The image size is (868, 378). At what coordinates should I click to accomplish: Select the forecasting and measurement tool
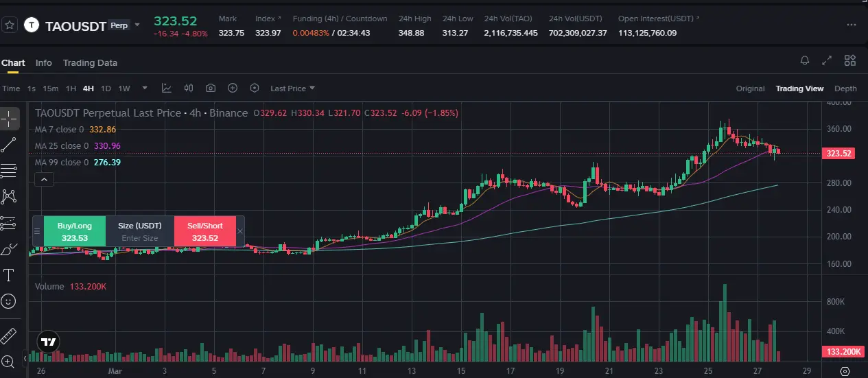pyautogui.click(x=9, y=222)
